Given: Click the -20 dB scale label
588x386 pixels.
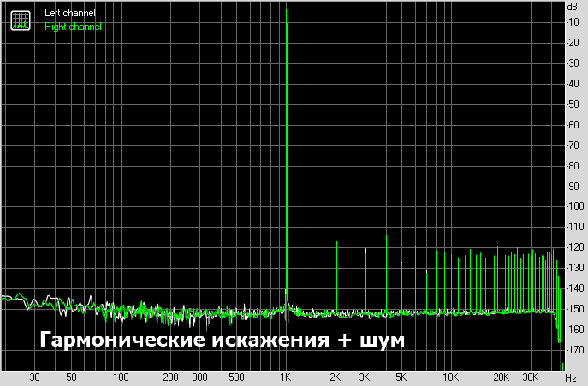Looking at the screenshot, I should 573,43.
